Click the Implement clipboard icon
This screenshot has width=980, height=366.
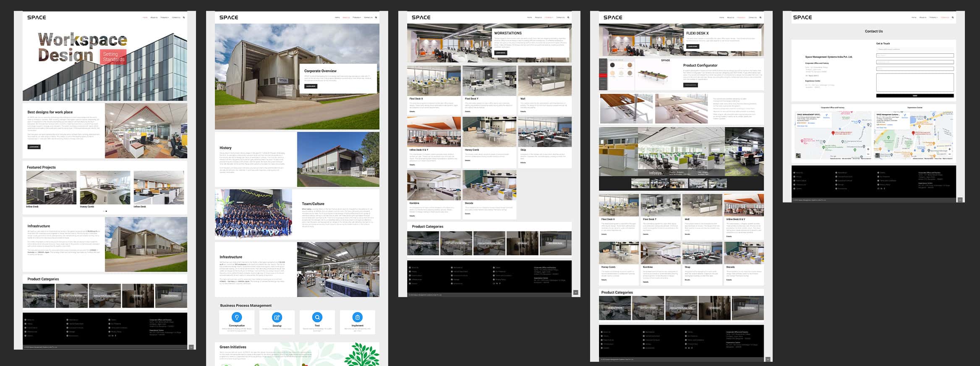coord(358,317)
